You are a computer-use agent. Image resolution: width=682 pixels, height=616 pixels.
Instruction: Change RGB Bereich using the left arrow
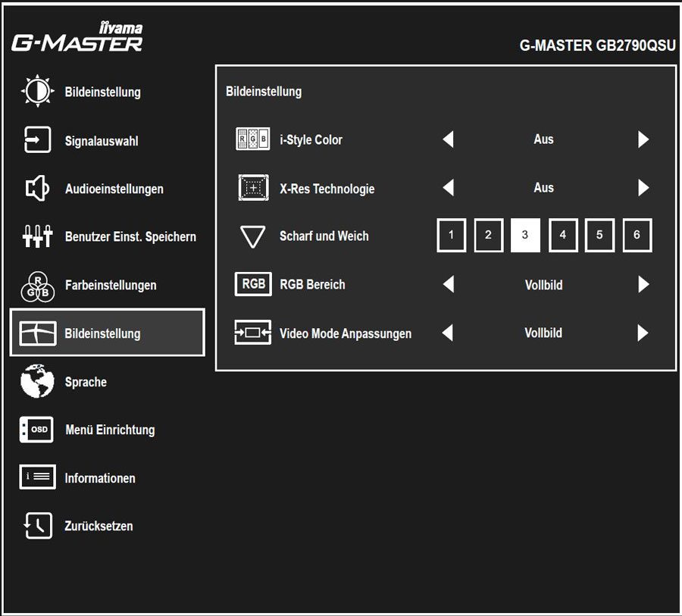point(448,284)
